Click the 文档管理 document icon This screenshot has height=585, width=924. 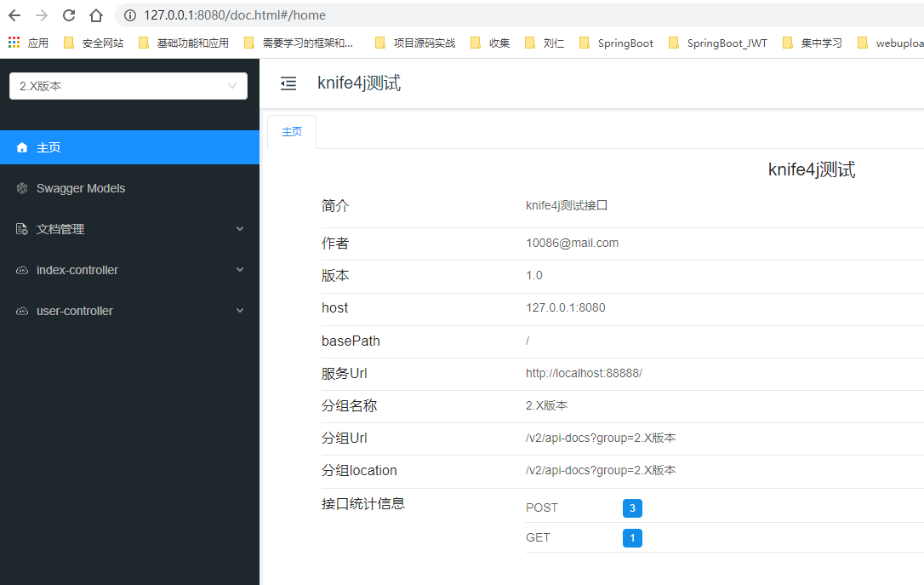(22, 229)
